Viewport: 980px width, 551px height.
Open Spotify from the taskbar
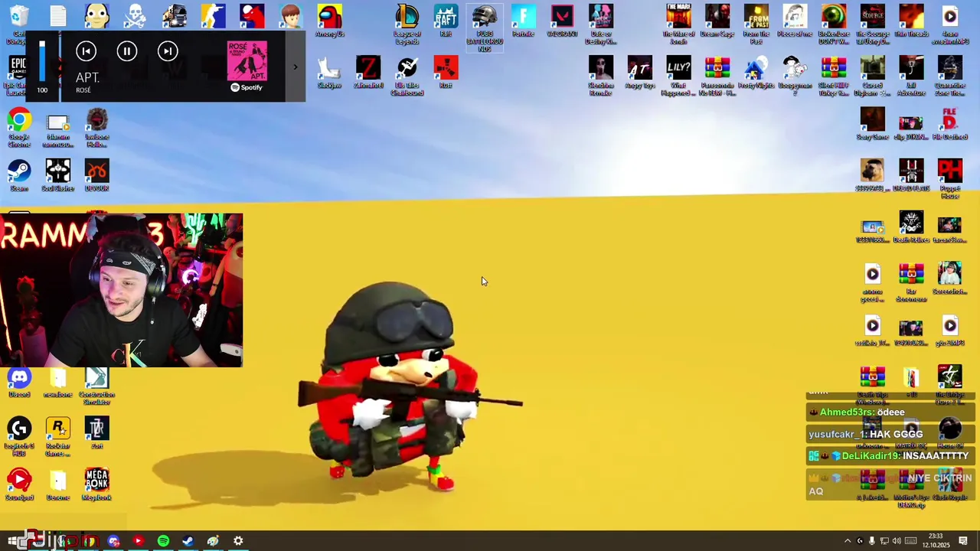point(163,541)
